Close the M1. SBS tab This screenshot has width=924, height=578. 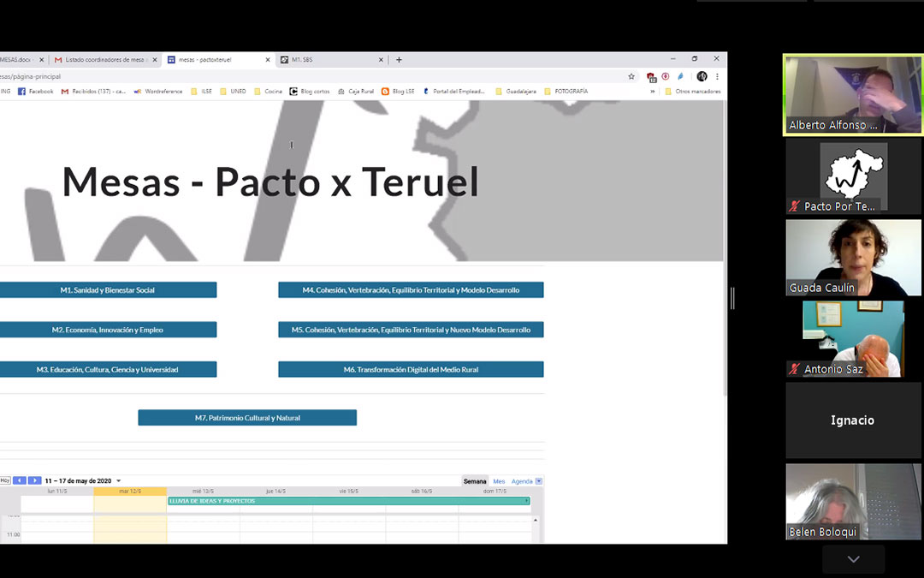click(381, 60)
